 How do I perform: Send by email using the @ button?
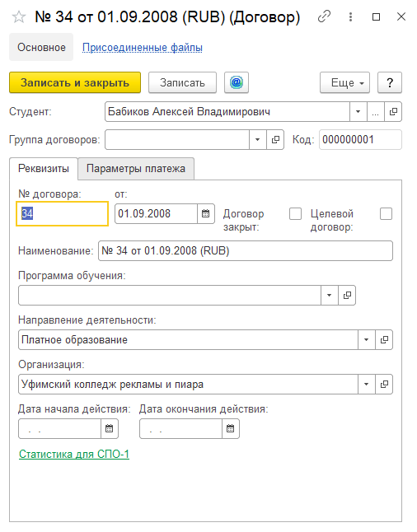[237, 82]
